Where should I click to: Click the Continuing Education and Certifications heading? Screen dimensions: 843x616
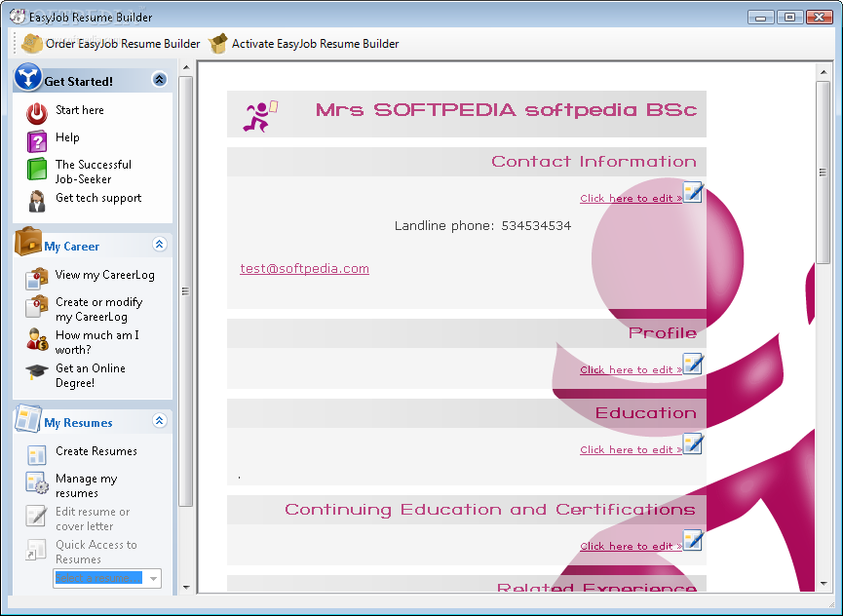click(490, 510)
